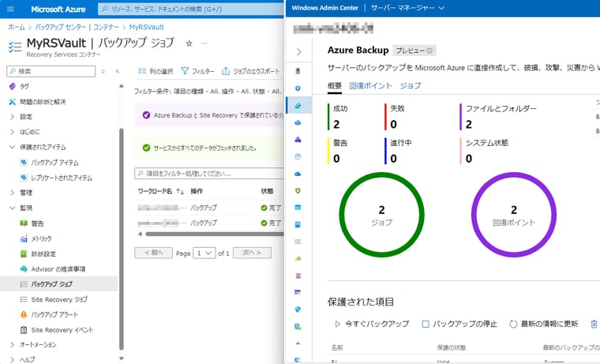Click the sidebar scroll-down arrow
Screen dimensions: 600x364
122,358
